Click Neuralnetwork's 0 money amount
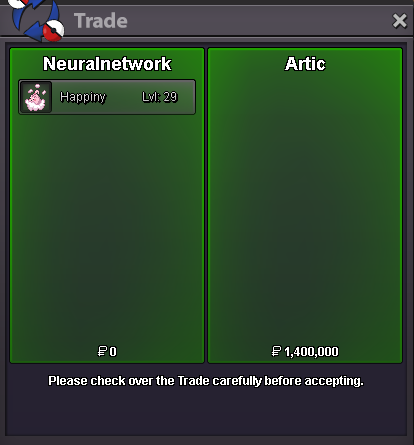Viewport: 414px width, 445px height. (x=113, y=352)
